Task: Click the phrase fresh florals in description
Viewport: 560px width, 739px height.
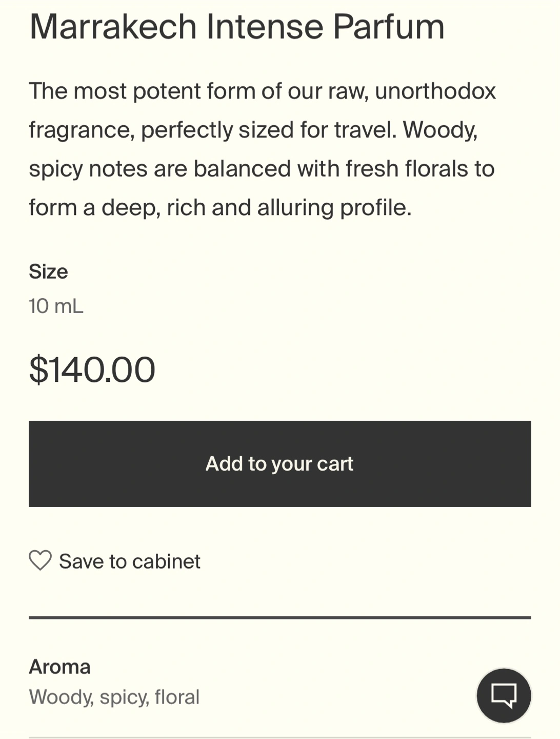Action: [x=407, y=168]
